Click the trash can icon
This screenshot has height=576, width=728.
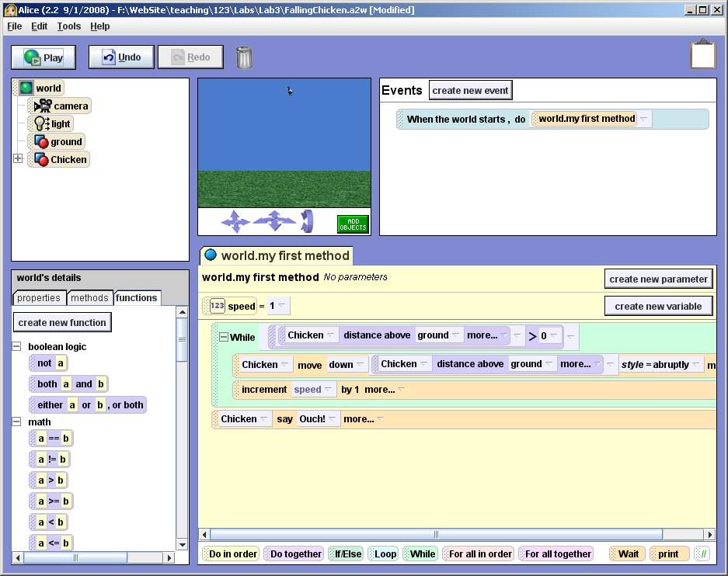point(244,58)
